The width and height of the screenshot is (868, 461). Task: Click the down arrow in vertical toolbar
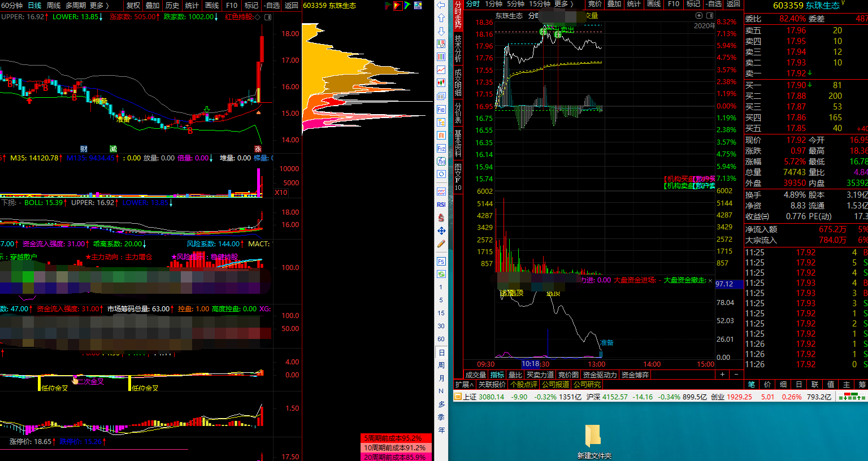click(441, 31)
